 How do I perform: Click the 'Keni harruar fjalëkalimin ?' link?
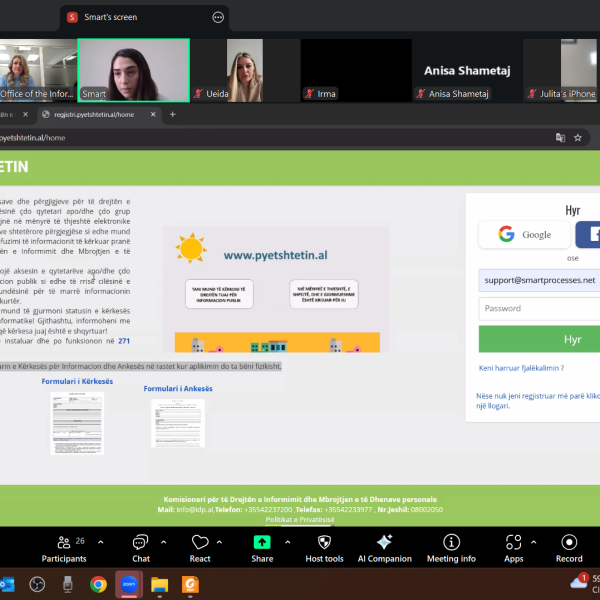521,368
